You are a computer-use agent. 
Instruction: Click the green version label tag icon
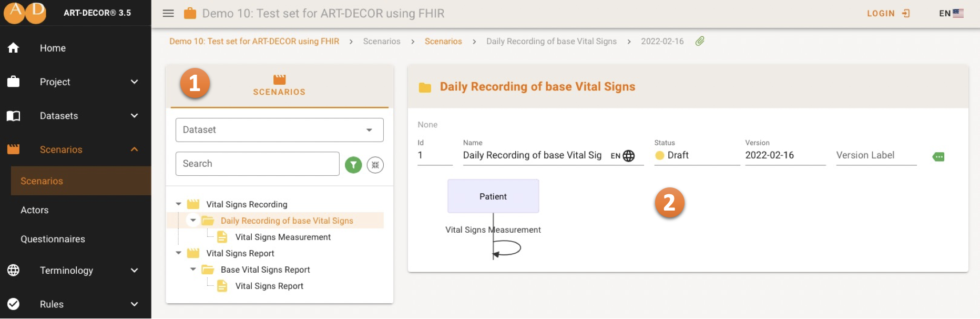pyautogui.click(x=938, y=157)
